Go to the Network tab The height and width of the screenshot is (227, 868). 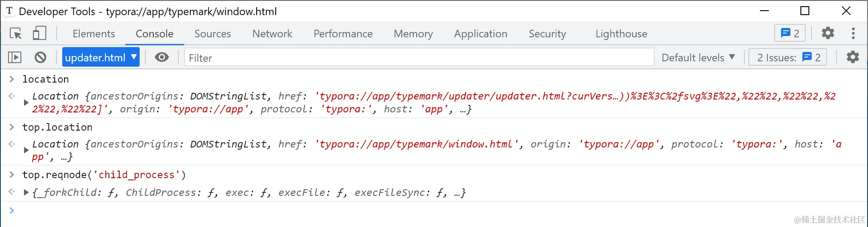(272, 34)
